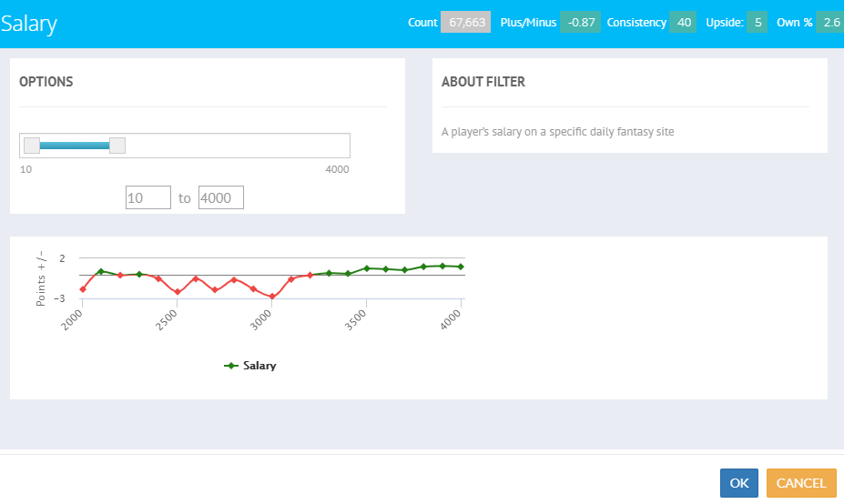Click the chart data point at salary 2500
This screenshot has width=844, height=504.
[178, 292]
